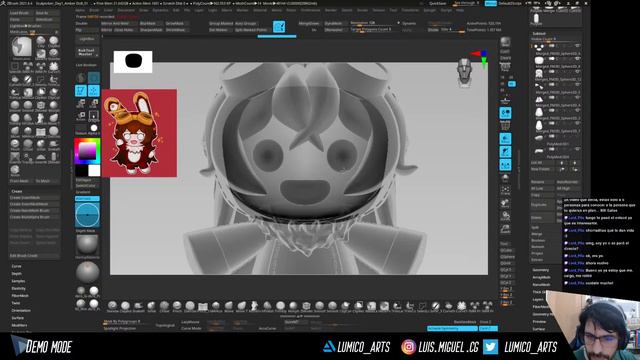Screen dimensions: 640x360
Task: Select the Standard brush in bottom shelf
Action: 112,306
